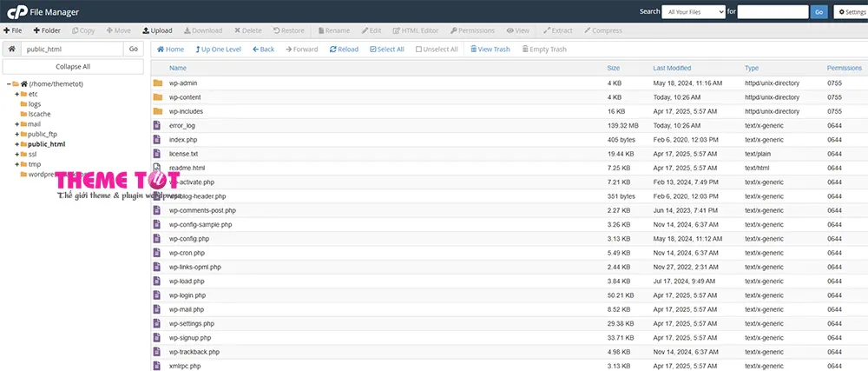Image resolution: width=868 pixels, height=371 pixels.
Task: Expand the public_ftp folder in tree
Action: click(17, 134)
